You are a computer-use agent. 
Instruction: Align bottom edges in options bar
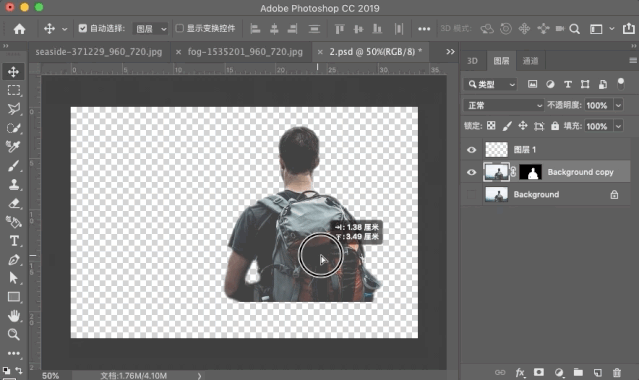pyautogui.click(x=377, y=29)
